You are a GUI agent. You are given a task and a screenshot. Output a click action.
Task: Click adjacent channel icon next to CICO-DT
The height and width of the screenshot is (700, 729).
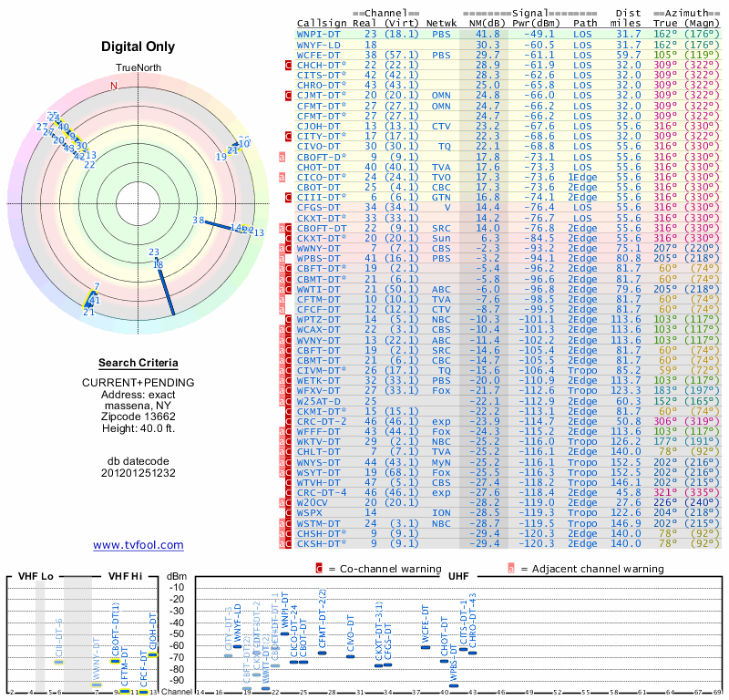pyautogui.click(x=283, y=176)
